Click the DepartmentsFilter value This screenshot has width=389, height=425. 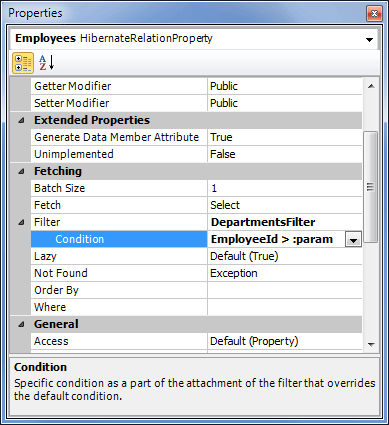(263, 222)
